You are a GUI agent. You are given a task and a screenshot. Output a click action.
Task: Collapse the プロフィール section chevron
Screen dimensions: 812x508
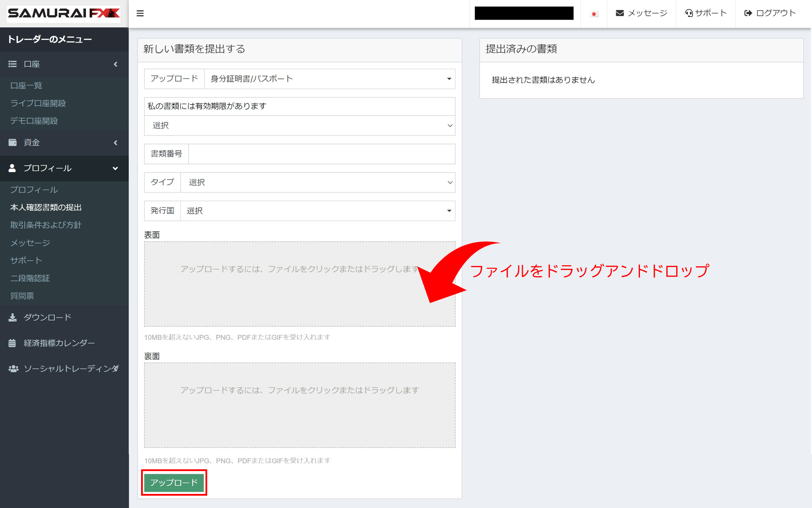coord(115,168)
